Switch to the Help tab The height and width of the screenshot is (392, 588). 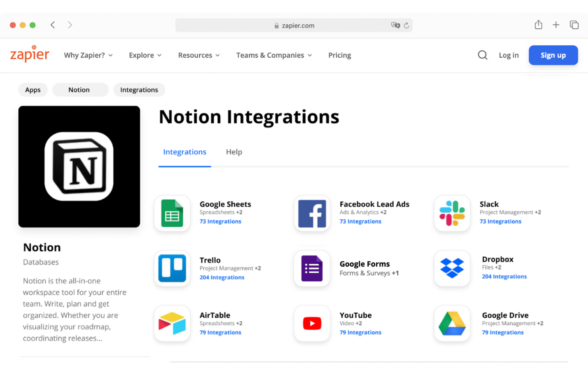[x=234, y=152]
